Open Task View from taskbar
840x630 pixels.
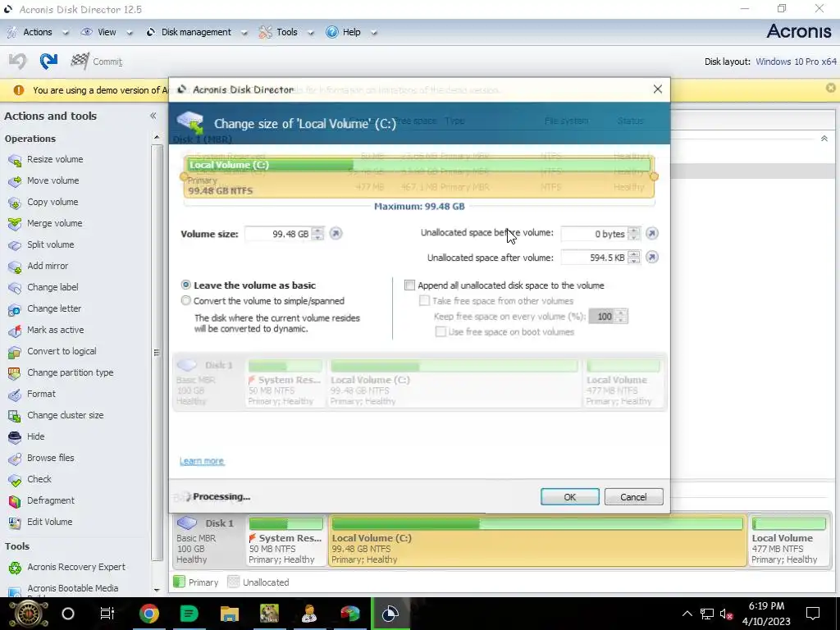point(107,614)
